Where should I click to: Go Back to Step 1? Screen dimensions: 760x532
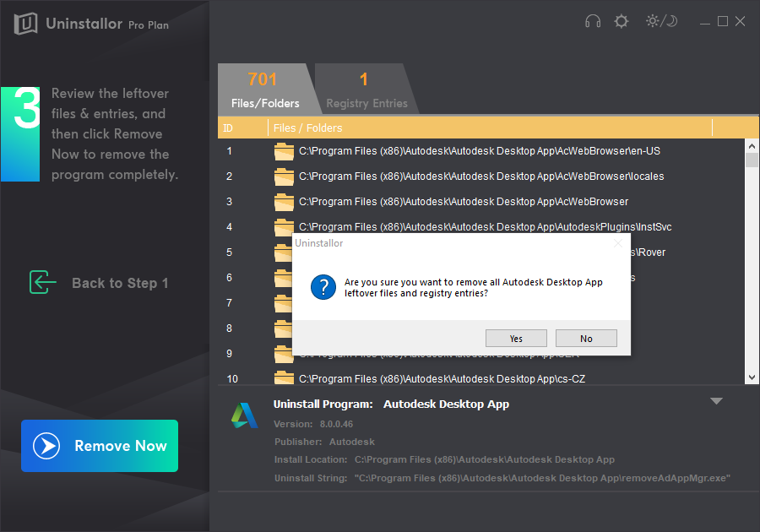click(120, 283)
